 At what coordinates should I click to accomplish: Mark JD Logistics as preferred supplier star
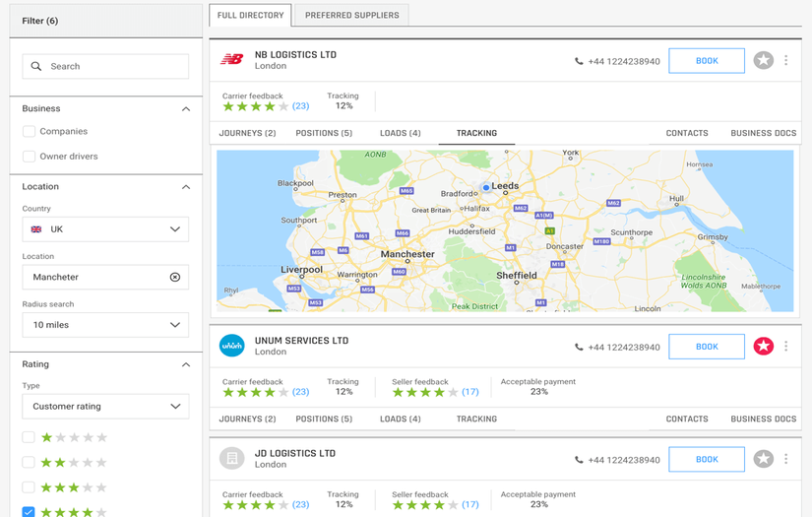pos(764,459)
